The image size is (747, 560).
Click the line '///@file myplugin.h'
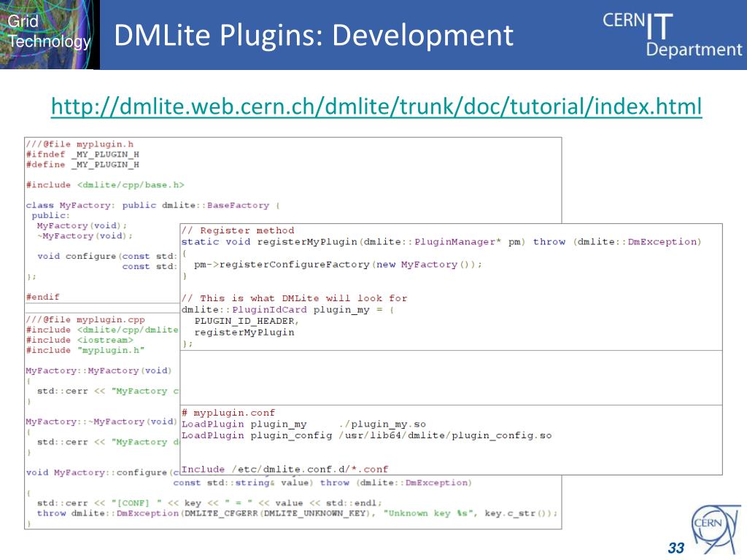pos(80,144)
